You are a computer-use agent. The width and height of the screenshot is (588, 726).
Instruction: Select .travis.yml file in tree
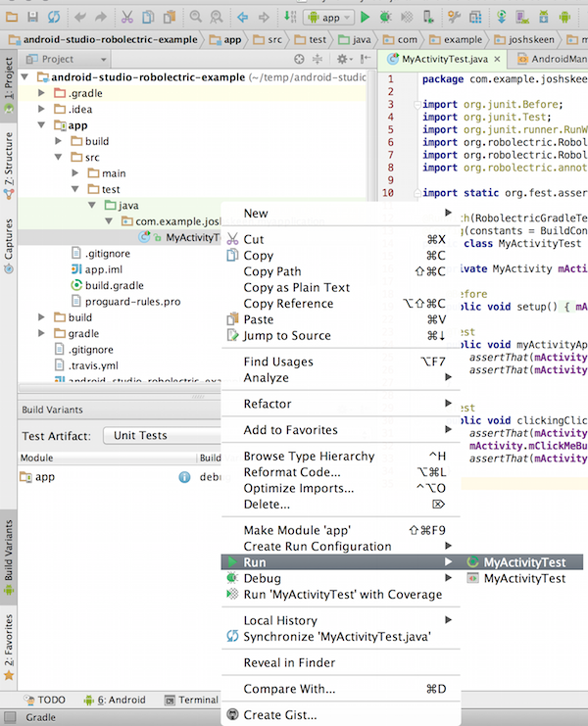coord(86,365)
